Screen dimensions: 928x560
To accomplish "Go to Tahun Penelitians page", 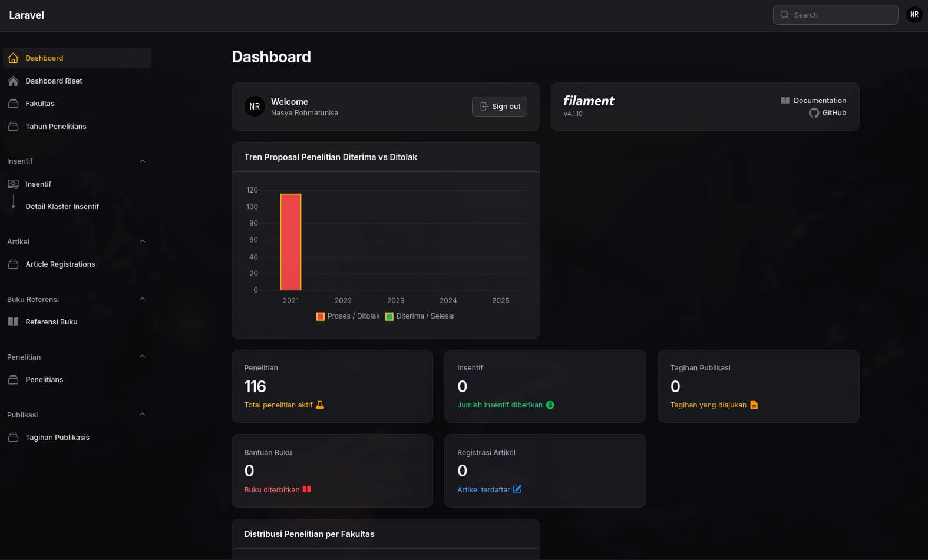I will 77,126.
